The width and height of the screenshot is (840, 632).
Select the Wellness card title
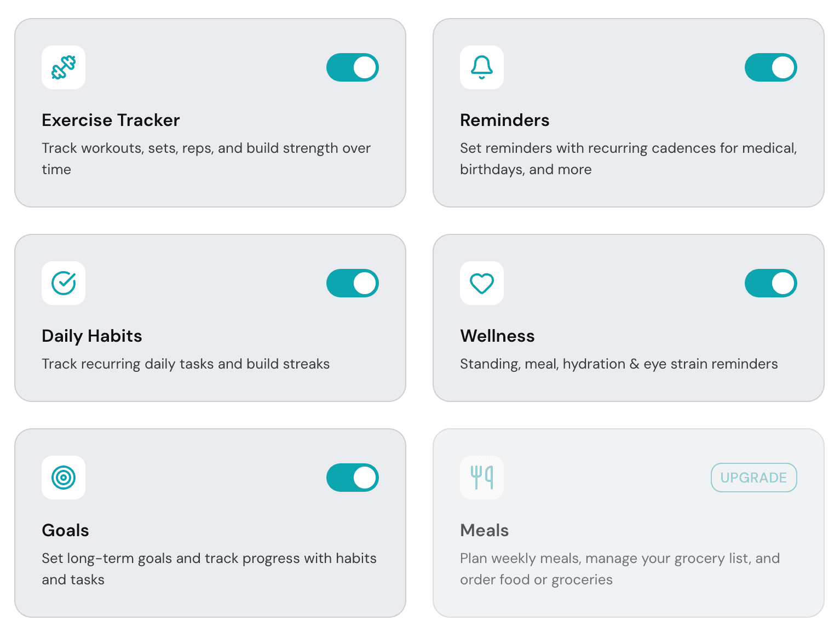(x=497, y=336)
